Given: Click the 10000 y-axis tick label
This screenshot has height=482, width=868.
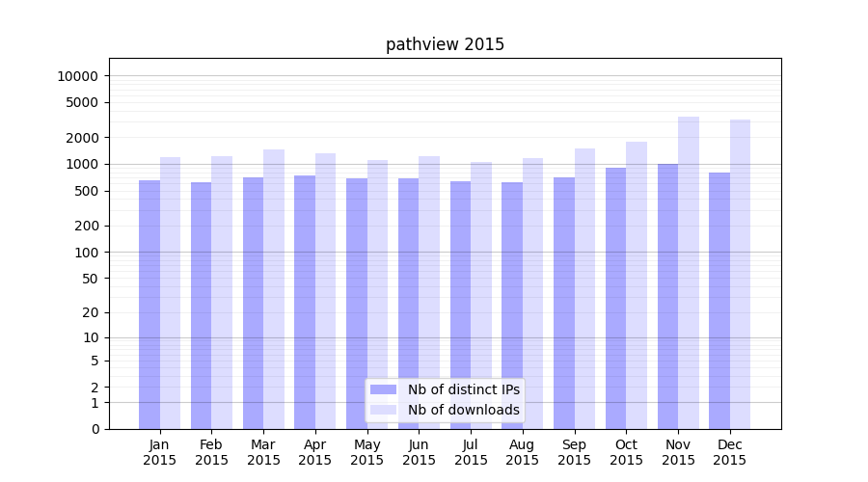Looking at the screenshot, I should click(78, 76).
